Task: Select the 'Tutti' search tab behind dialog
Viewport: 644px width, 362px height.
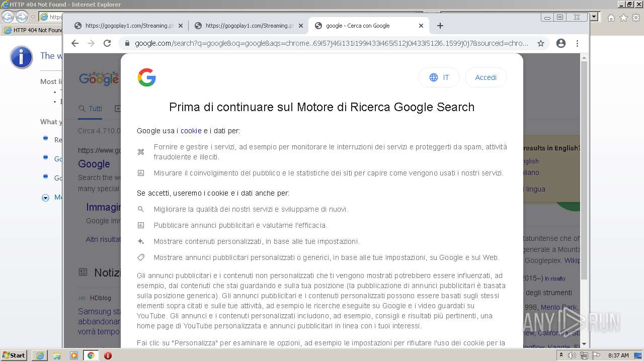Action: tap(91, 109)
